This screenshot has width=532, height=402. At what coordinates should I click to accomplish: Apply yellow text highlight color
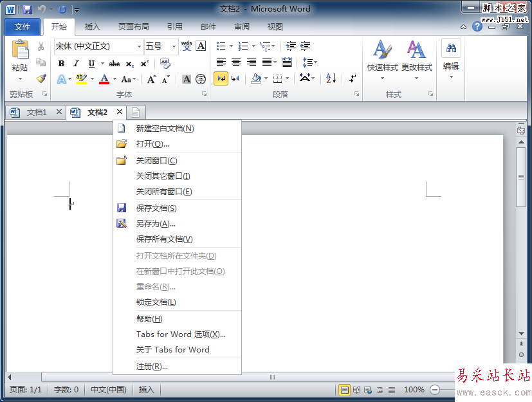[x=82, y=79]
